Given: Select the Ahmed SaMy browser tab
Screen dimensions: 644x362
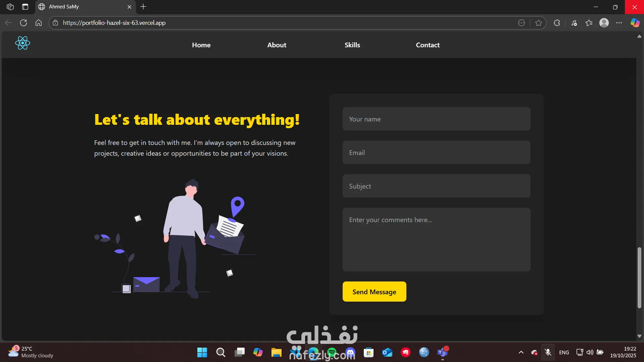Looking at the screenshot, I should tap(86, 7).
